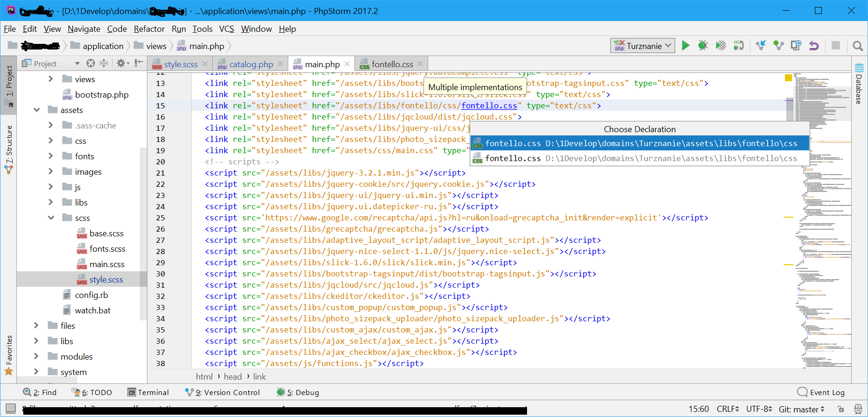Image resolution: width=868 pixels, height=417 pixels.
Task: Expand the files folder
Action: coord(36,325)
